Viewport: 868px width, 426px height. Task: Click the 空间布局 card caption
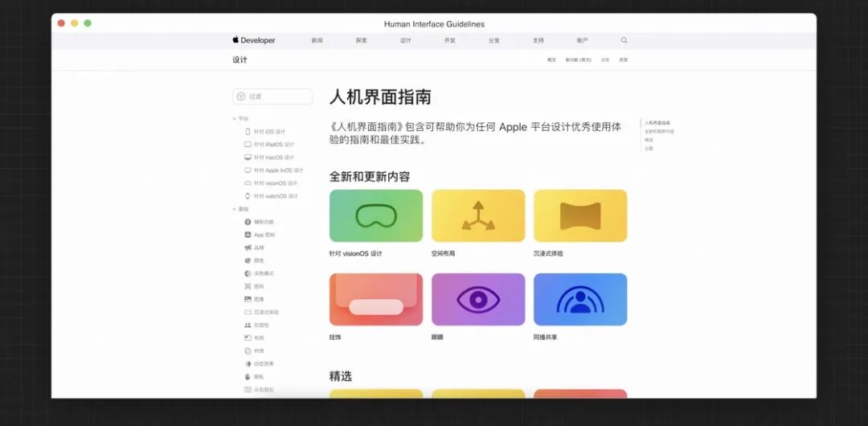click(444, 254)
